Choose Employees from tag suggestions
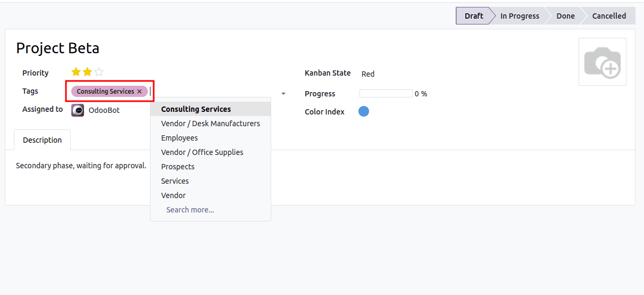Viewport: 644px width, 295px height. [x=211, y=138]
